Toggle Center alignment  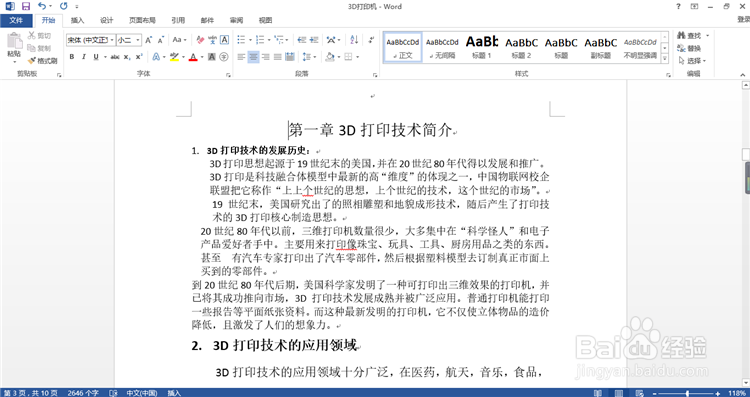pos(254,57)
